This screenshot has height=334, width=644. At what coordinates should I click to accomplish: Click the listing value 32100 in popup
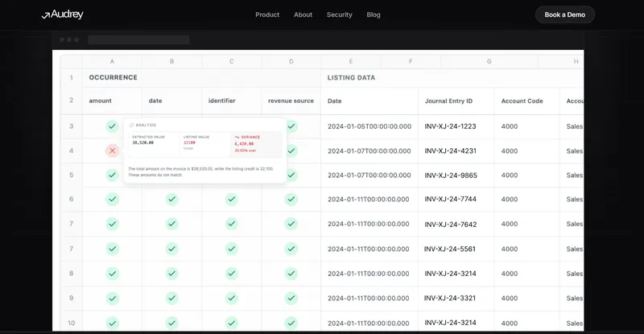tap(189, 142)
